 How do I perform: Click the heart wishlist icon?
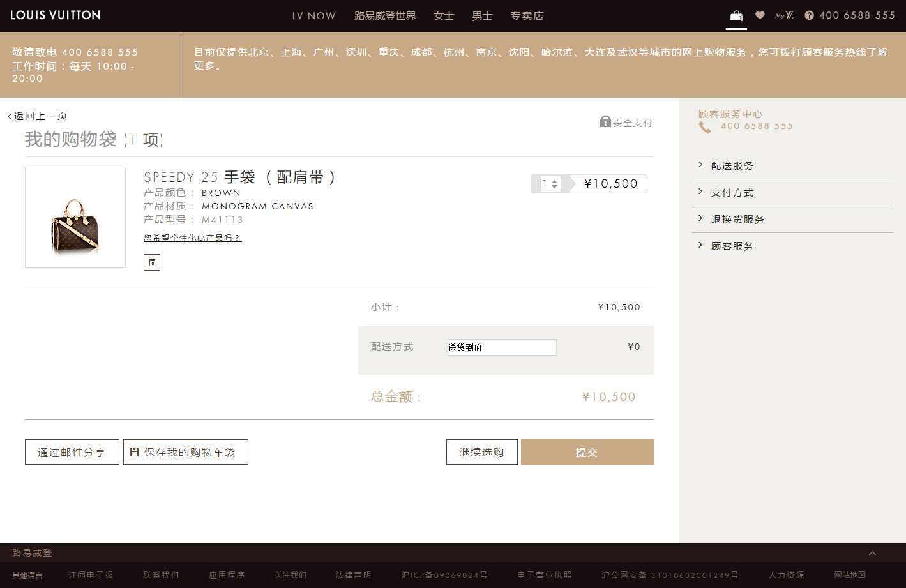760,15
